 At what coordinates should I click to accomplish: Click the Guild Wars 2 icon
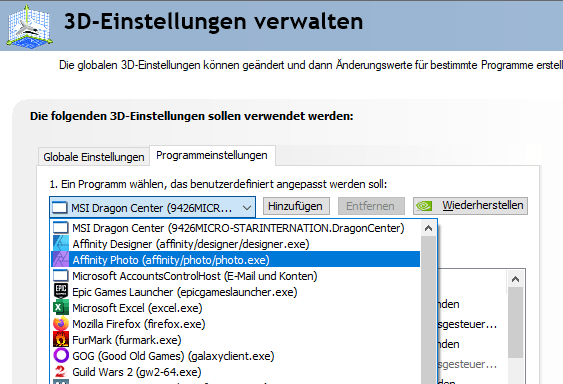pyautogui.click(x=61, y=371)
